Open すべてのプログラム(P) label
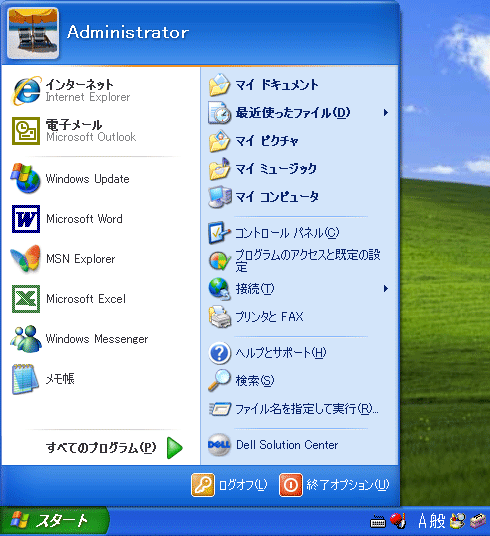 click(x=101, y=447)
